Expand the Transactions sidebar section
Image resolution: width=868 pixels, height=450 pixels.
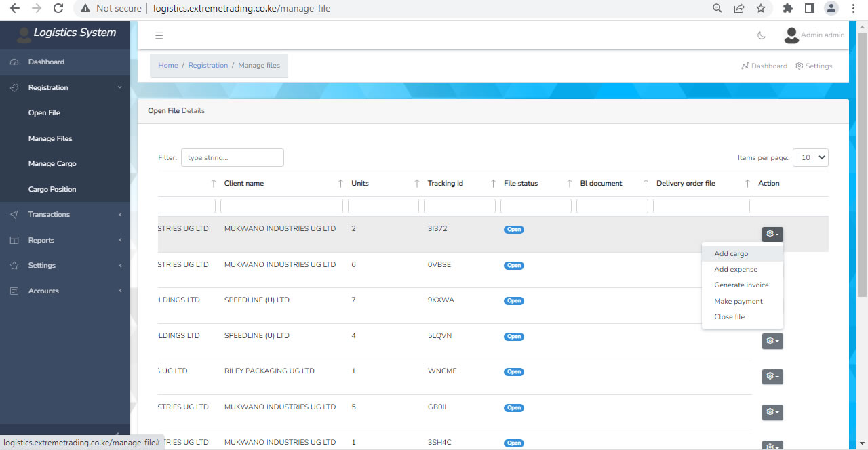49,214
